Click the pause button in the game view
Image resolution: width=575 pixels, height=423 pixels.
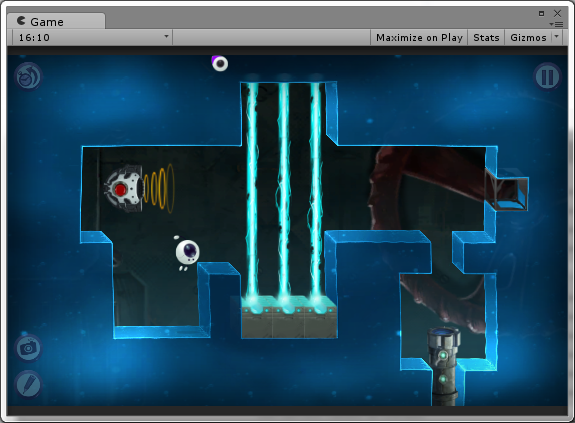click(547, 77)
